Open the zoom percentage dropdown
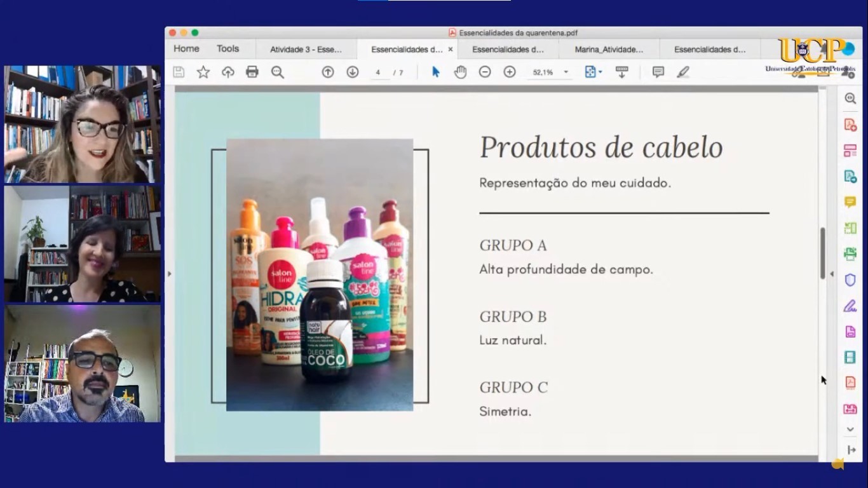The width and height of the screenshot is (868, 488). tap(566, 72)
